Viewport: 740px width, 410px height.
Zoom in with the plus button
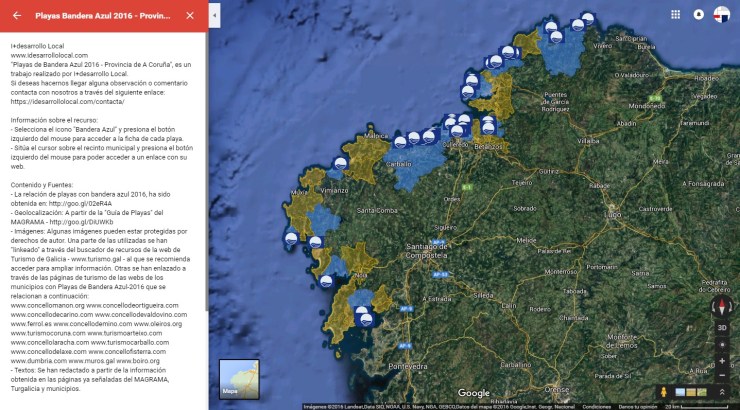tap(722, 361)
